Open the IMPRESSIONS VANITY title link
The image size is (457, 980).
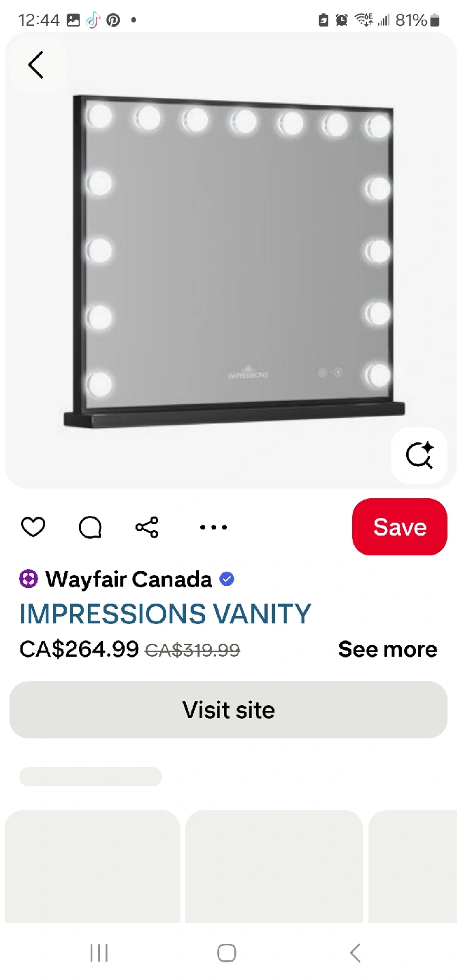(166, 614)
